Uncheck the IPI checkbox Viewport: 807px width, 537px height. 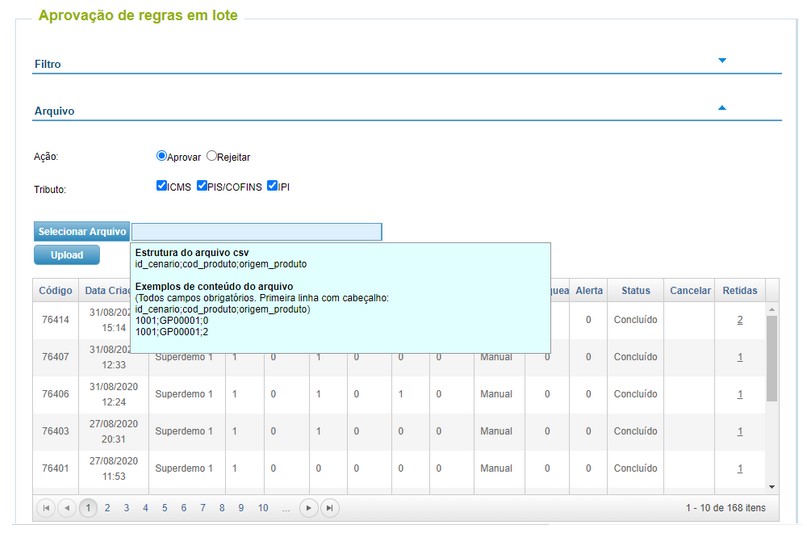pyautogui.click(x=272, y=186)
